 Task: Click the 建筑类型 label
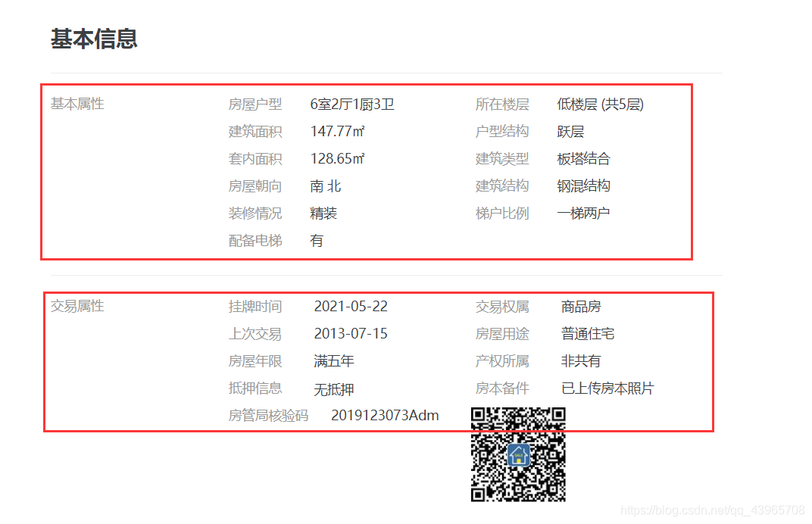[501, 158]
